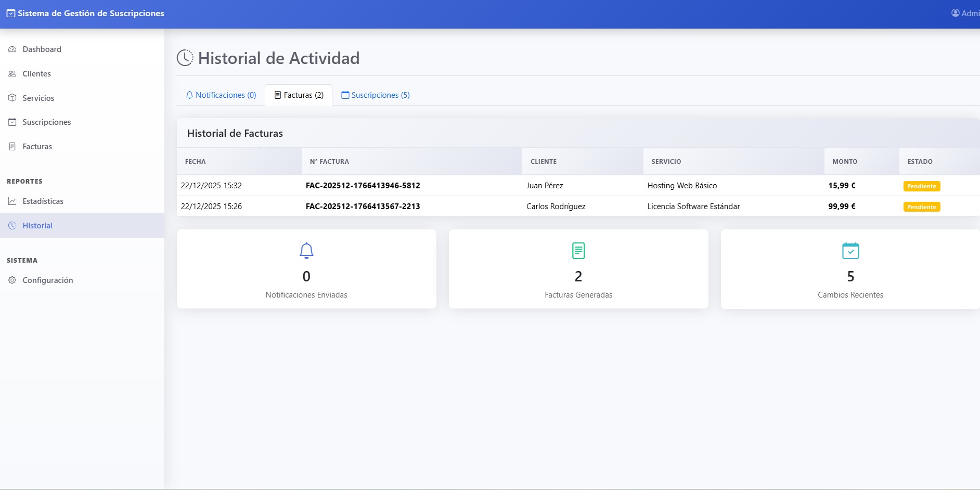Click invoice FAC-202512-1766413946-5812
The image size is (980, 490).
coord(363,185)
